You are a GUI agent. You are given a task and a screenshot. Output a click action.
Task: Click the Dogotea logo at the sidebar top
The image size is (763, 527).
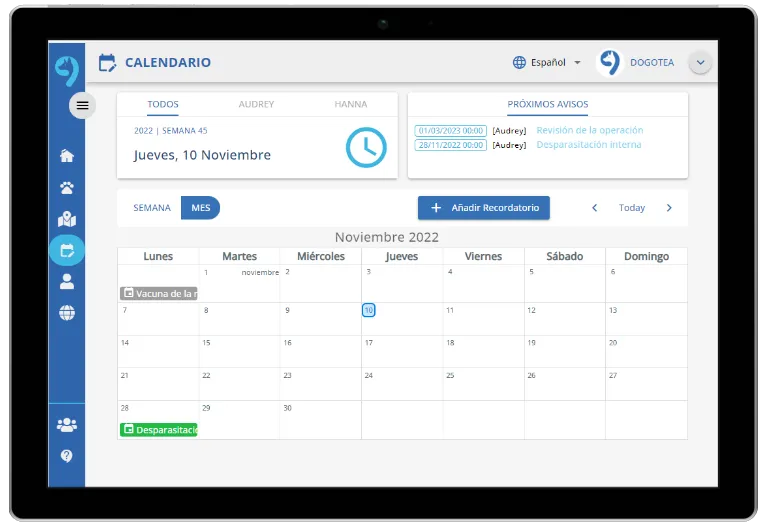67,71
